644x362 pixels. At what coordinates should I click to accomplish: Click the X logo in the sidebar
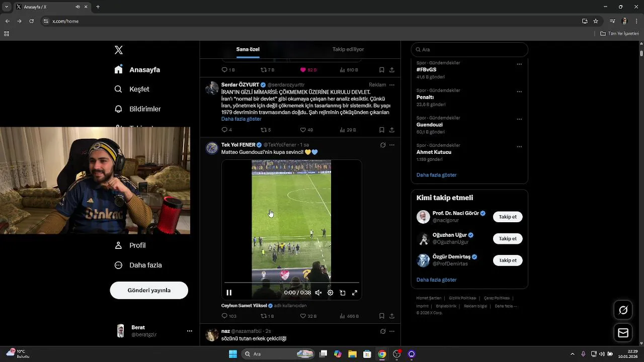click(x=119, y=50)
